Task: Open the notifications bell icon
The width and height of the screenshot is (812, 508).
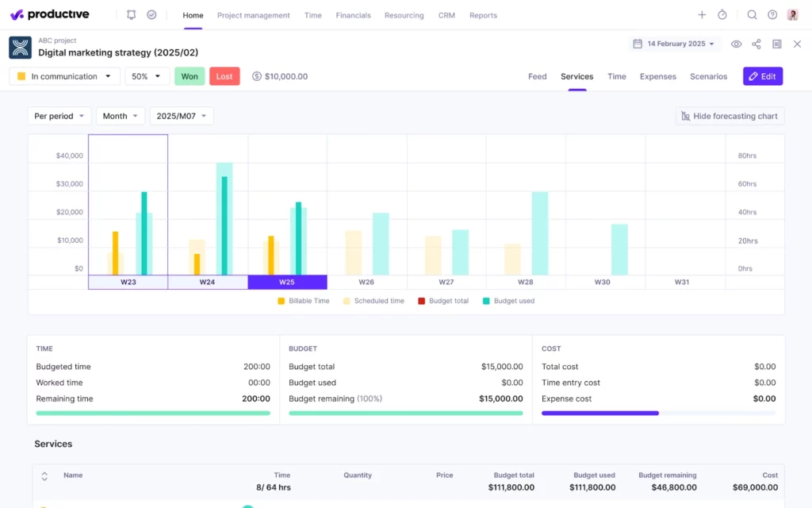Action: pos(131,15)
